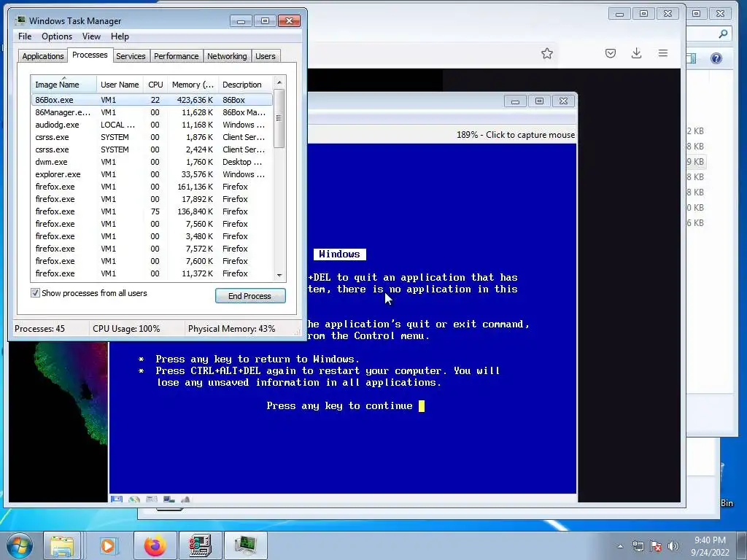The height and width of the screenshot is (560, 747).
Task: Click taskbar clock showing 9:40 PM
Action: click(x=710, y=546)
